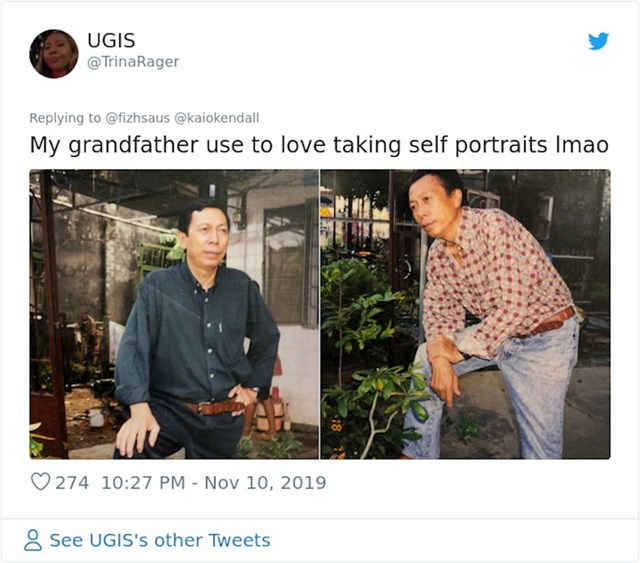Image resolution: width=640 pixels, height=563 pixels.
Task: Open See UGIS's other Tweets link
Action: click(x=160, y=540)
